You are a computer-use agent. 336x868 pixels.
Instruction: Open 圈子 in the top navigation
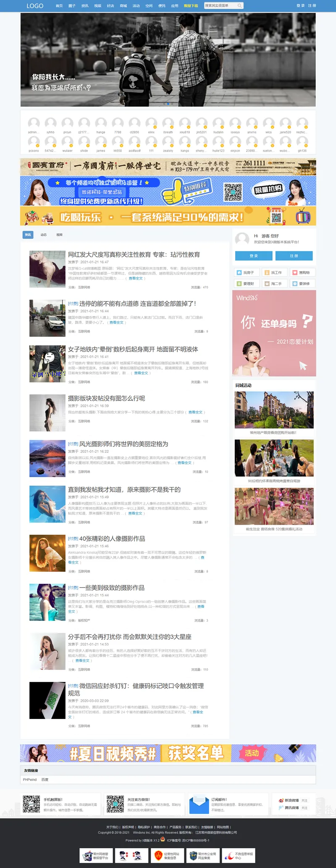point(72,6)
